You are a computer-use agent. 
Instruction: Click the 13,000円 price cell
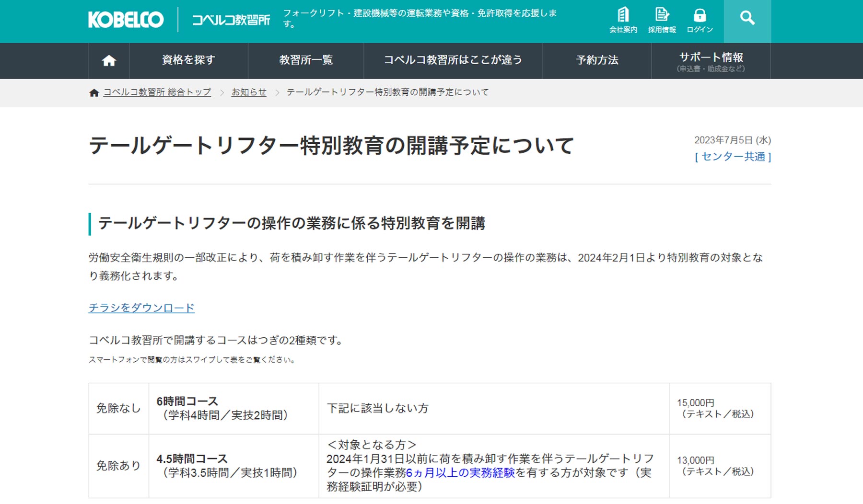click(x=720, y=466)
